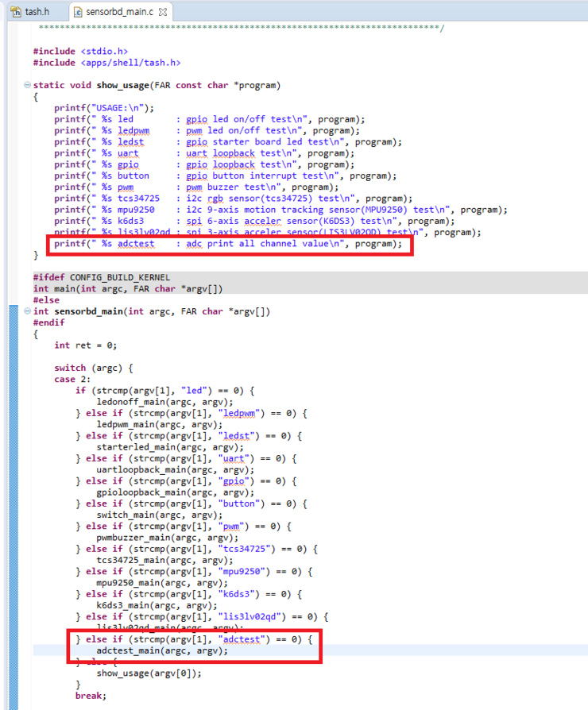Click the #include <apps/shell/tash.h> line
The width and height of the screenshot is (588, 710).
coord(107,63)
